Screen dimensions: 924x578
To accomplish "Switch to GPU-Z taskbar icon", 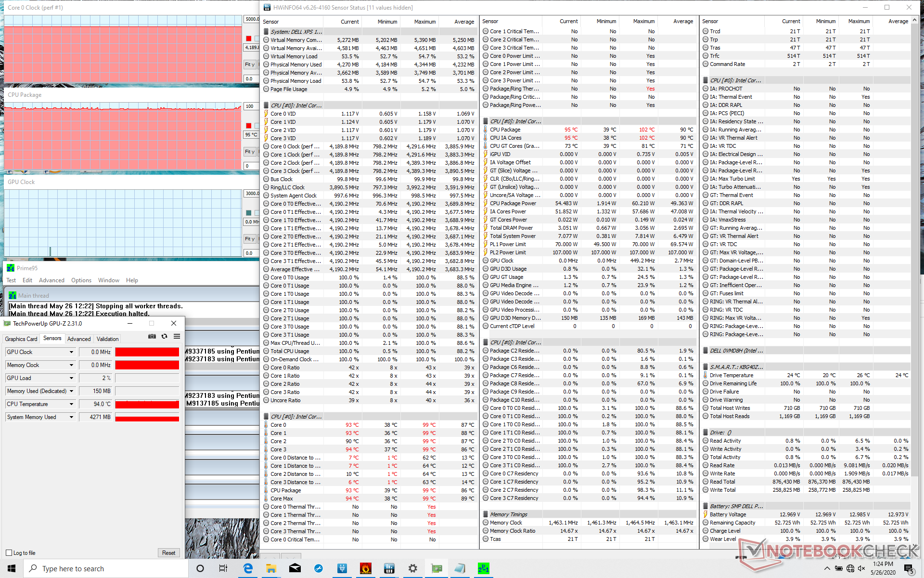I will tap(436, 568).
